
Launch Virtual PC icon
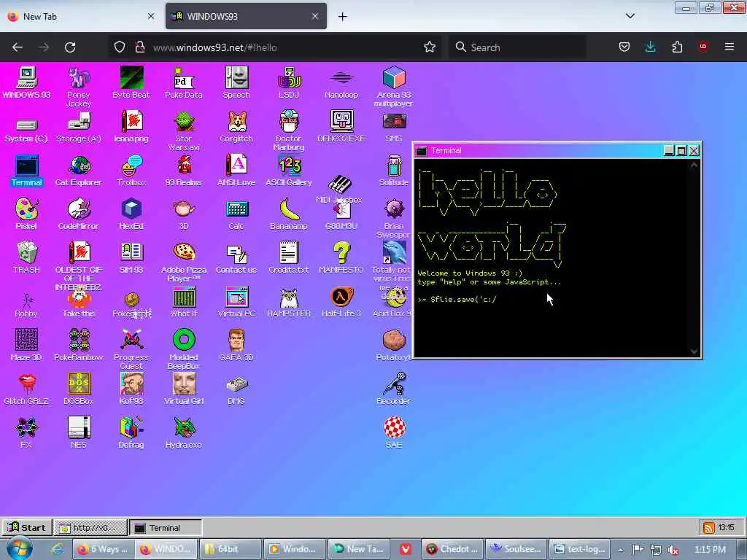[x=236, y=301]
